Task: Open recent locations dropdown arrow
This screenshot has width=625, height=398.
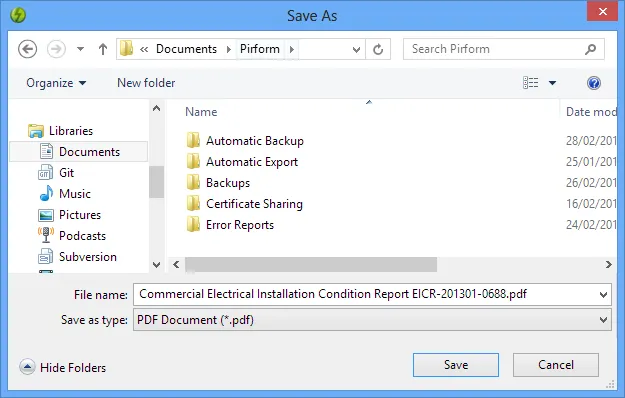Action: (81, 49)
